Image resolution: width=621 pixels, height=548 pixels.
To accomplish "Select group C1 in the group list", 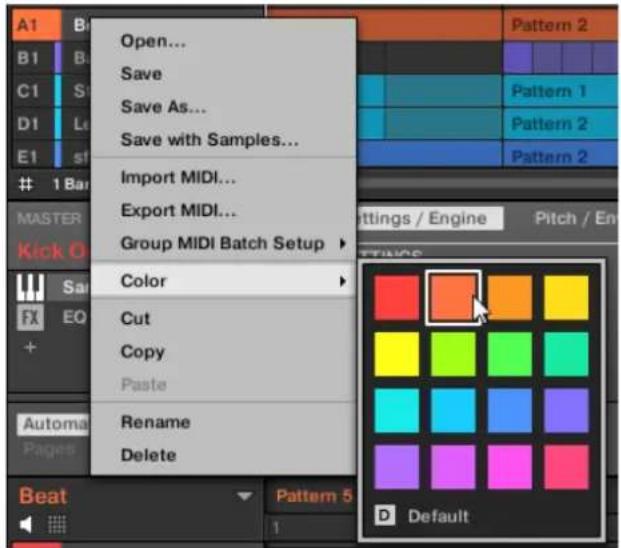I will tap(34, 91).
